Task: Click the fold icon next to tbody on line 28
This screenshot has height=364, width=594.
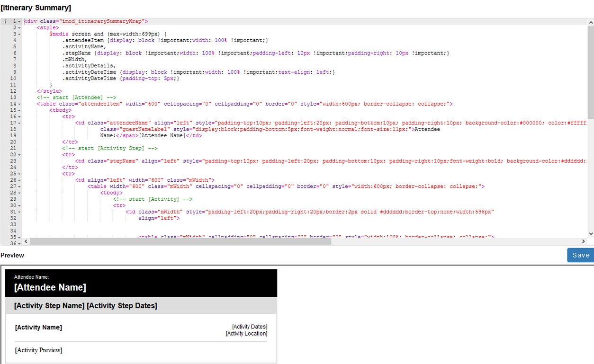Action: click(19, 193)
